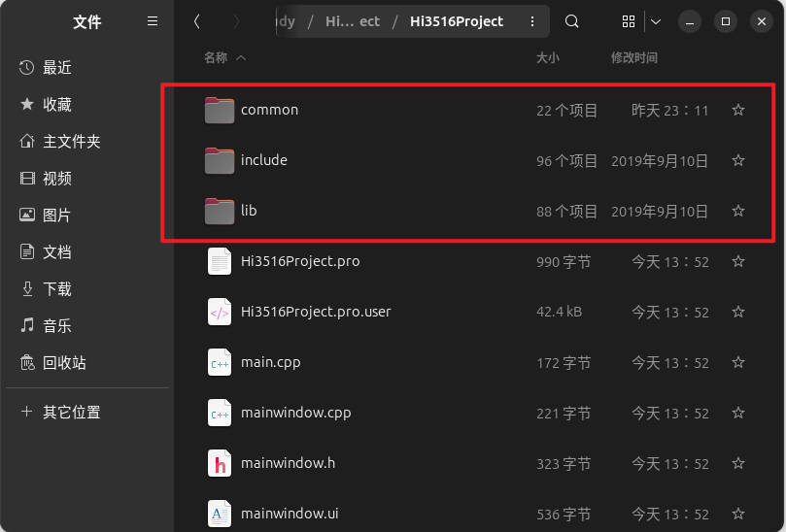The height and width of the screenshot is (532, 786).
Task: Select the mainwindow.h file icon
Action: 220,463
